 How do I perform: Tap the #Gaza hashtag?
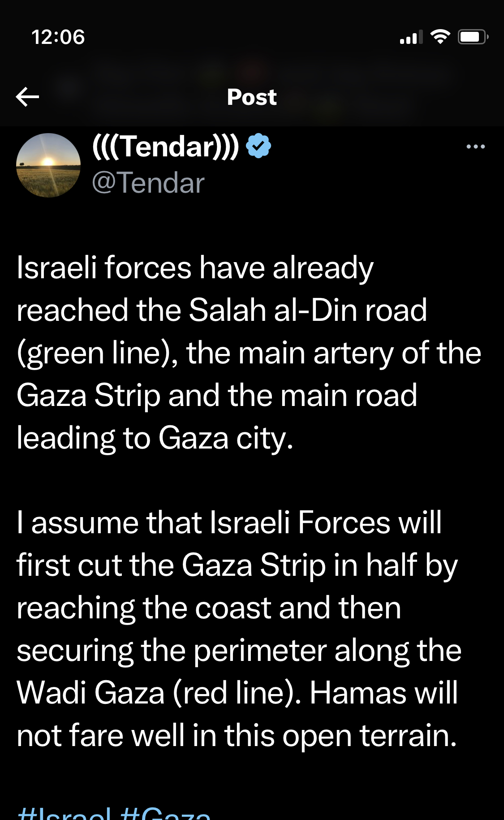(165, 813)
